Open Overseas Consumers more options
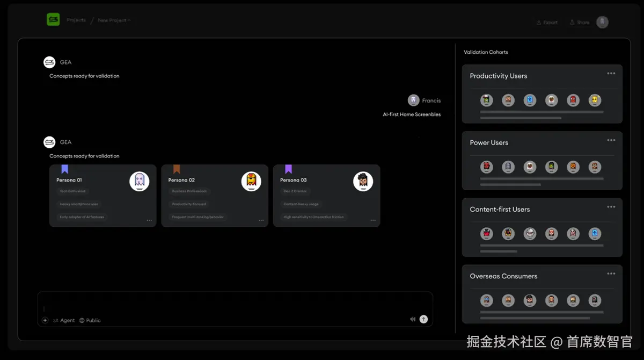This screenshot has height=360, width=644. 611,273
